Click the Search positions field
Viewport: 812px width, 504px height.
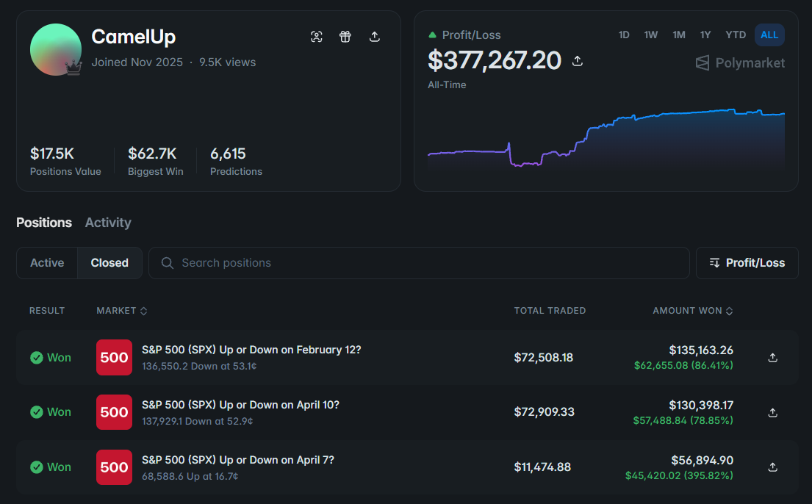[x=419, y=263]
